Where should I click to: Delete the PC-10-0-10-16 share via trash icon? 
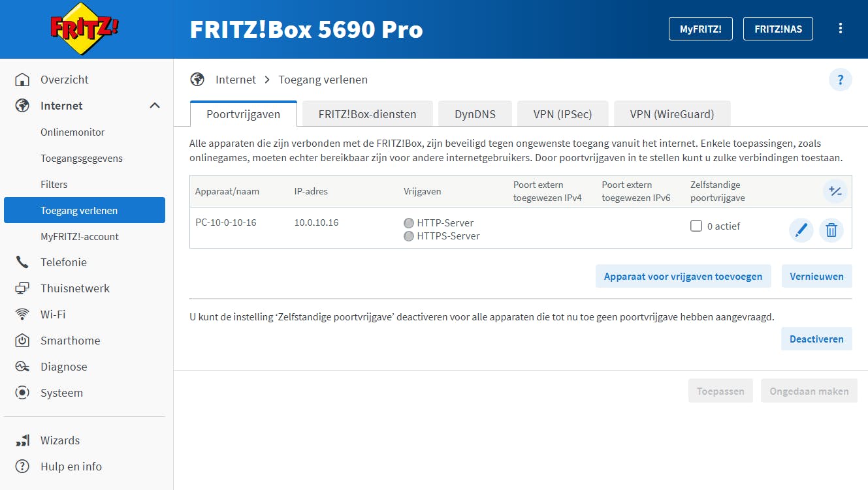pyautogui.click(x=831, y=230)
